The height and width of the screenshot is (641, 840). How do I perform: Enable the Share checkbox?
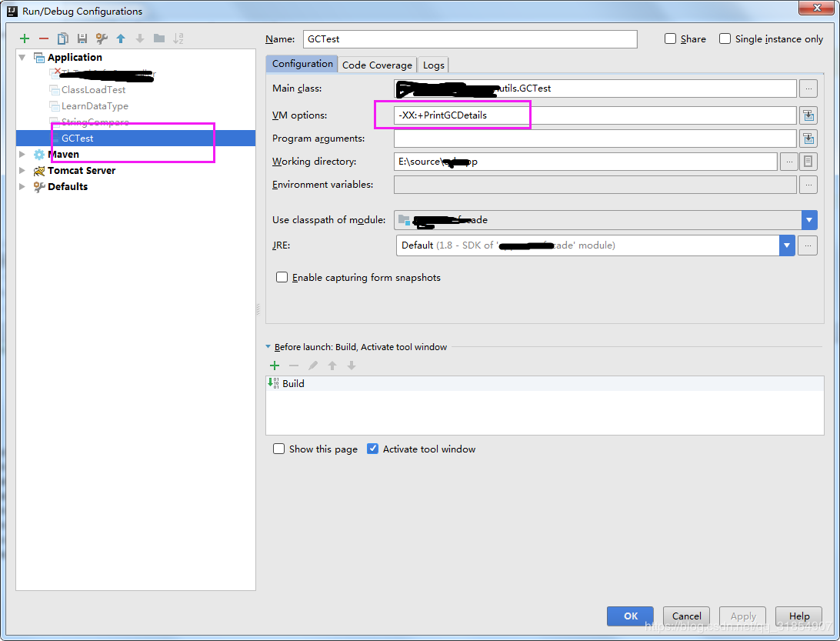click(x=669, y=38)
